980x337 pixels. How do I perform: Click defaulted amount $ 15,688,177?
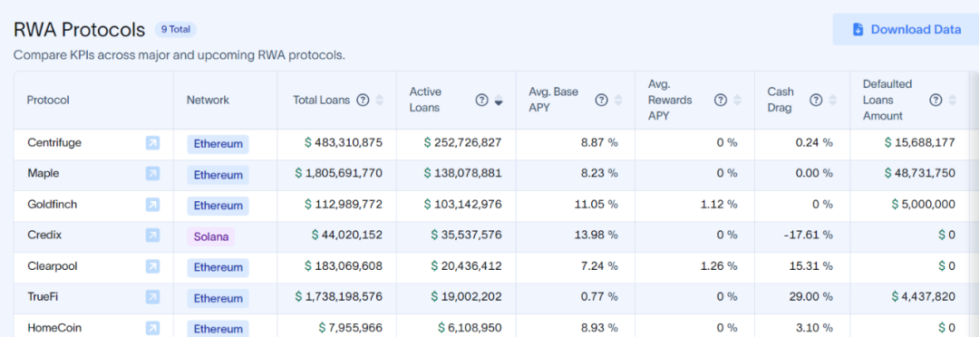click(x=920, y=142)
